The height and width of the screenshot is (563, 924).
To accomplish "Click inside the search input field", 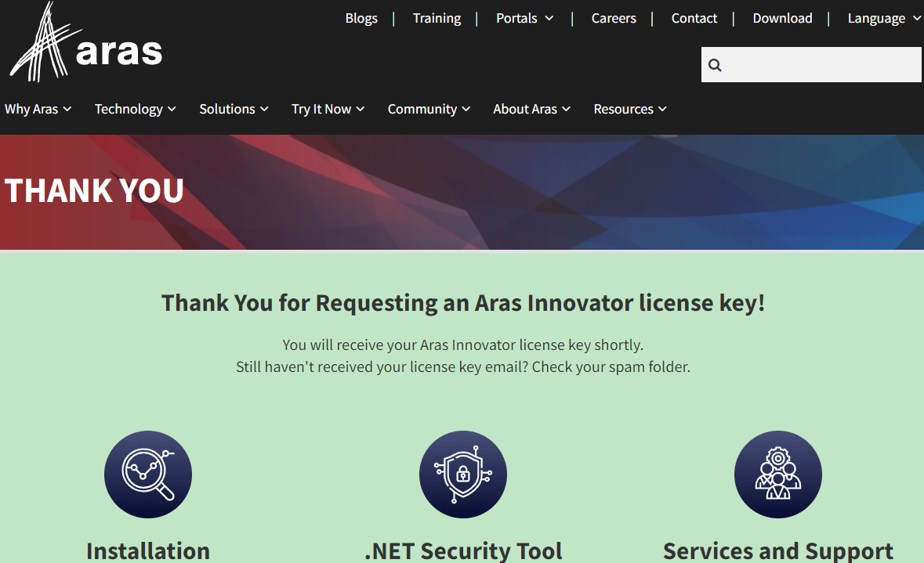I will 821,65.
